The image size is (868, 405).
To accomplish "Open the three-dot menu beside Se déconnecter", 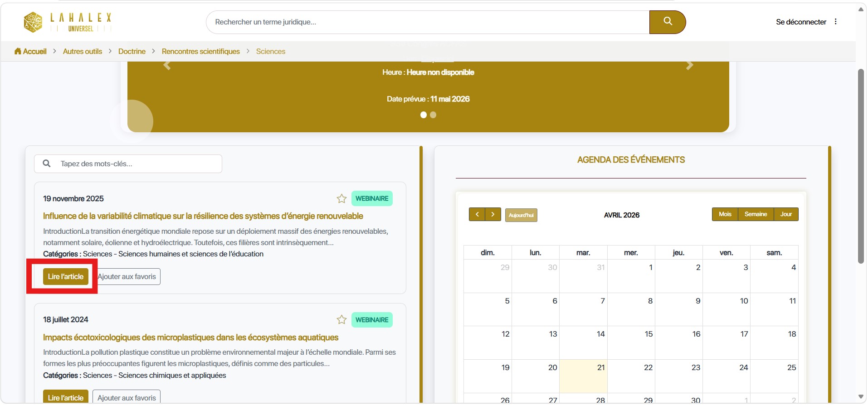I will tap(836, 22).
